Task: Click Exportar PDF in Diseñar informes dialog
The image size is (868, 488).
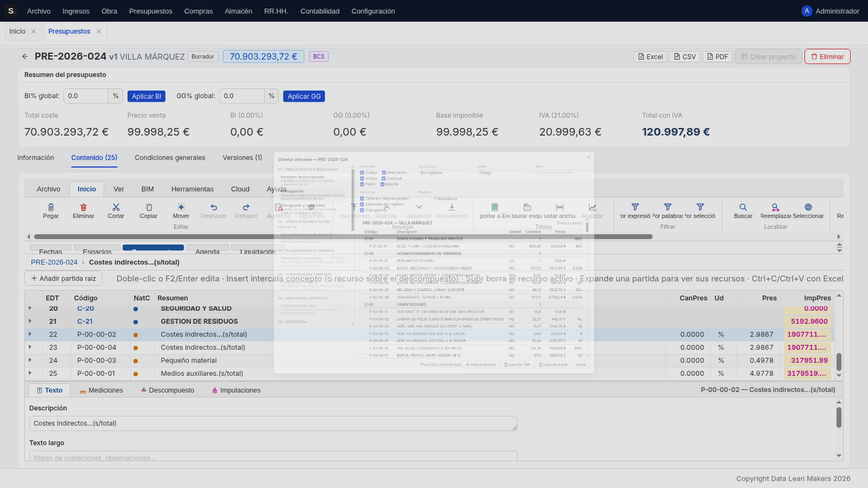Action: coord(518,364)
